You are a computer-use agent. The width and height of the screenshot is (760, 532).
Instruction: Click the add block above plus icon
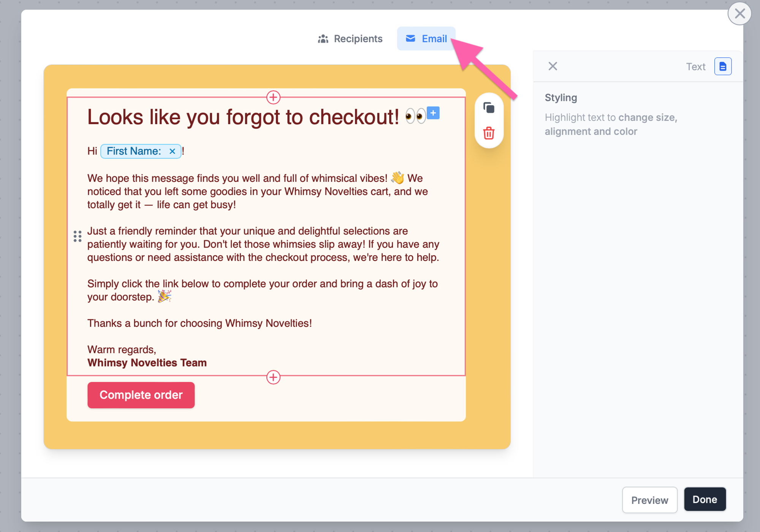[273, 98]
